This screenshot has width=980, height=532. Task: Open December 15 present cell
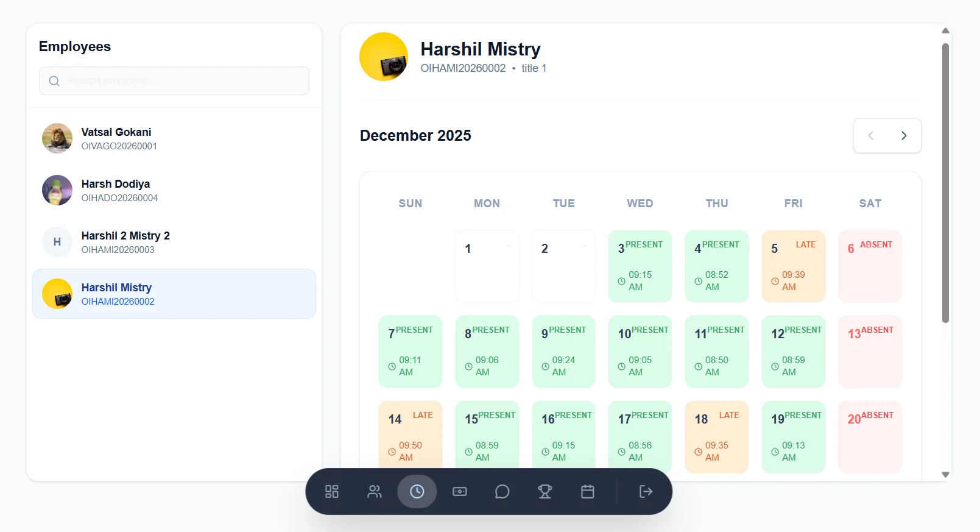click(x=487, y=436)
